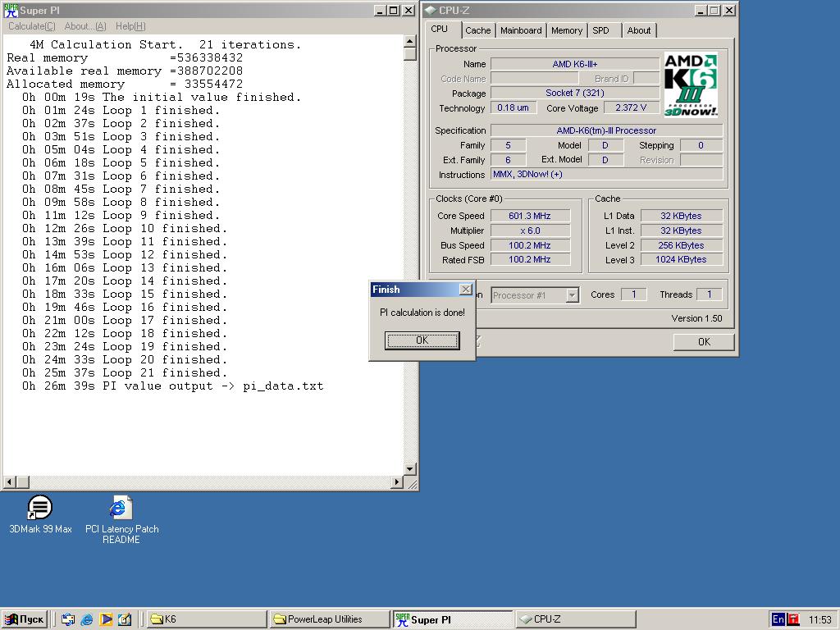
Task: Open the Calculate menu in Super PI
Action: [32, 26]
